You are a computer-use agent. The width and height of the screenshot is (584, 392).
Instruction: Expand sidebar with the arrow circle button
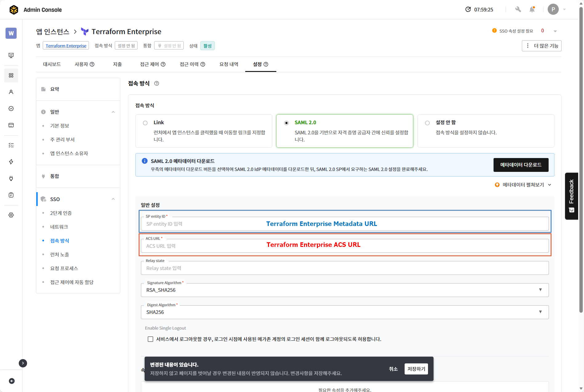pos(23,363)
